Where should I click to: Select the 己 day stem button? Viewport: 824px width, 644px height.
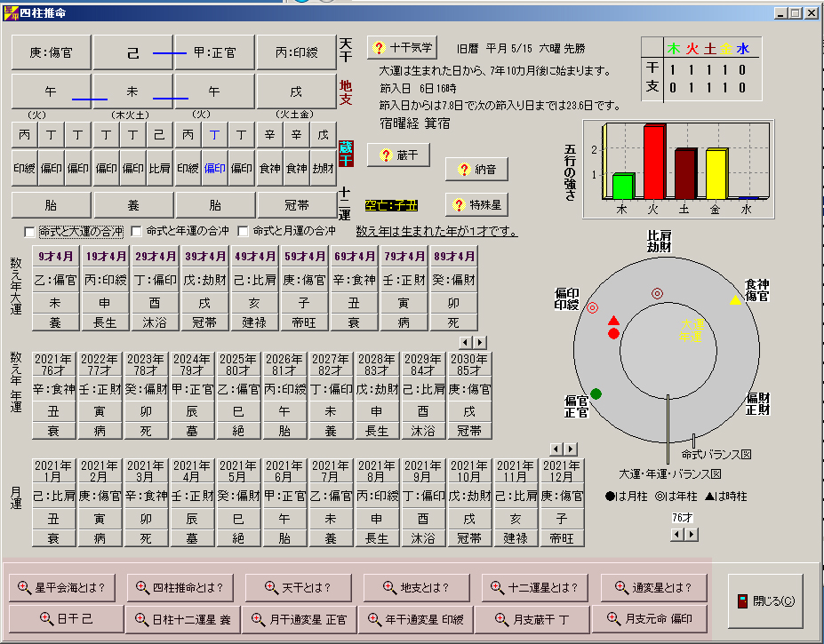point(133,52)
